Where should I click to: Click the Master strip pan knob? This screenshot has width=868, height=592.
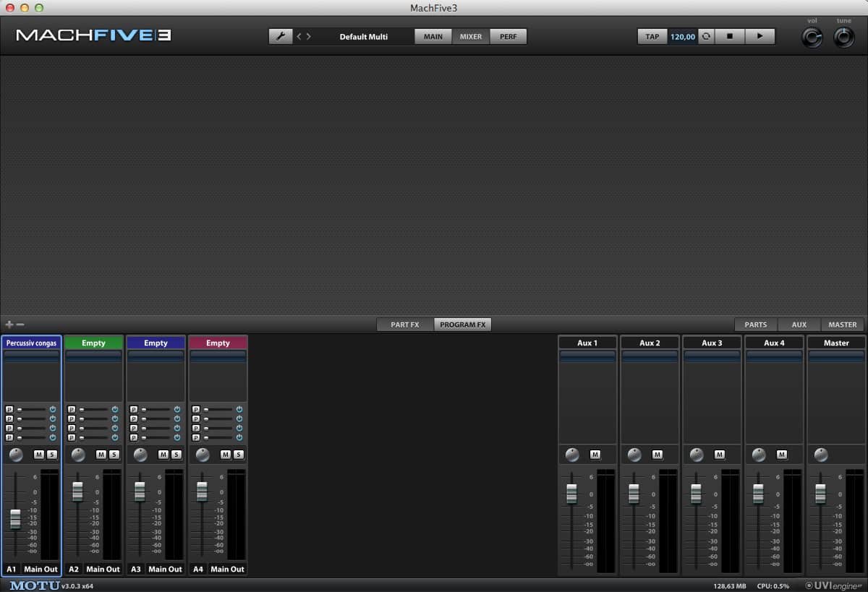coord(821,455)
